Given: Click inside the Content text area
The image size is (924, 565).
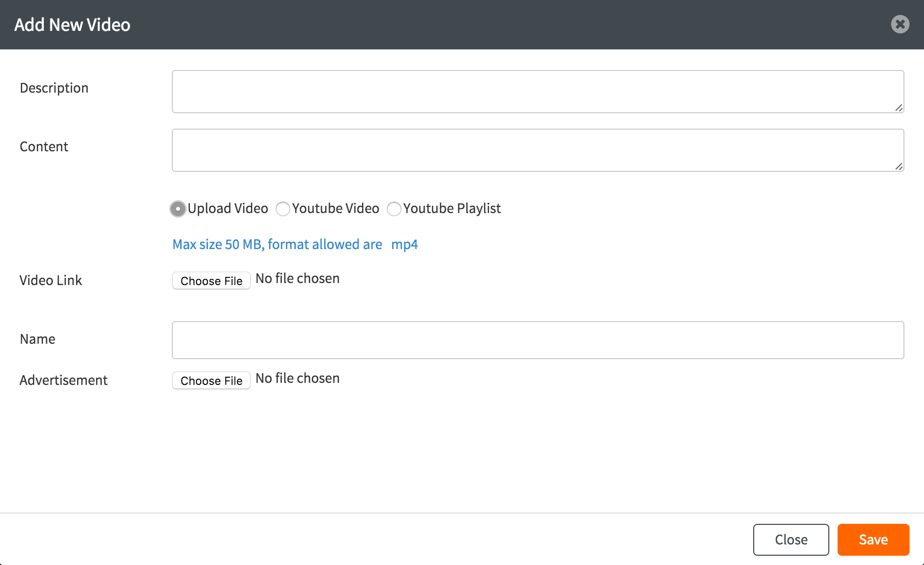Looking at the screenshot, I should (538, 150).
